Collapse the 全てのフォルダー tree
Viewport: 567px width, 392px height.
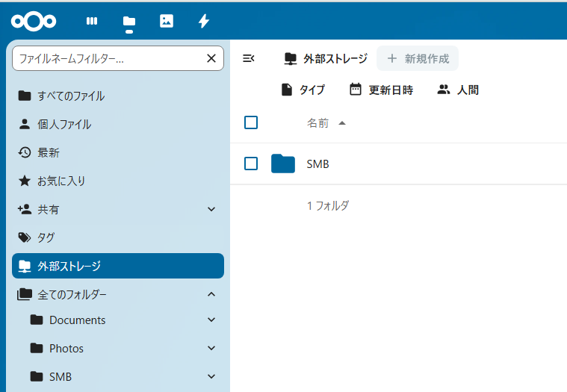(x=211, y=294)
